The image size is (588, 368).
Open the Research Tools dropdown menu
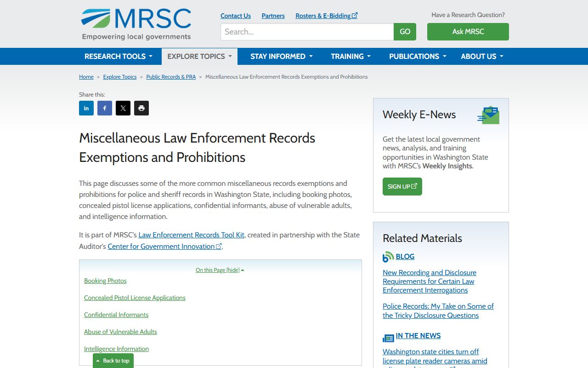[119, 56]
